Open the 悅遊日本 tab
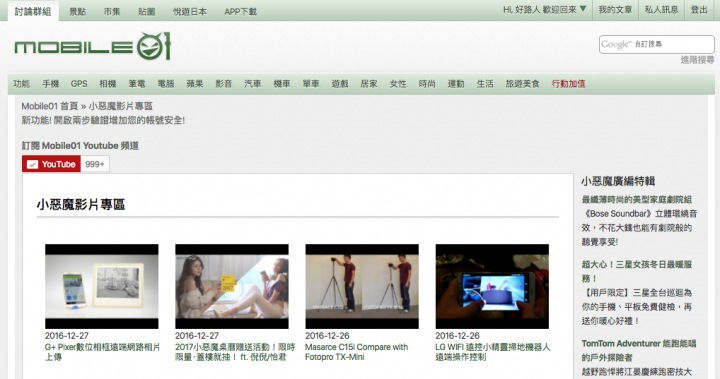 (x=190, y=11)
